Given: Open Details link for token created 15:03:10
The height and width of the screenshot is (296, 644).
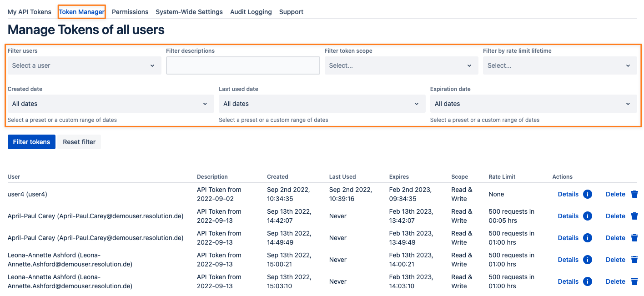Looking at the screenshot, I should coord(568,281).
